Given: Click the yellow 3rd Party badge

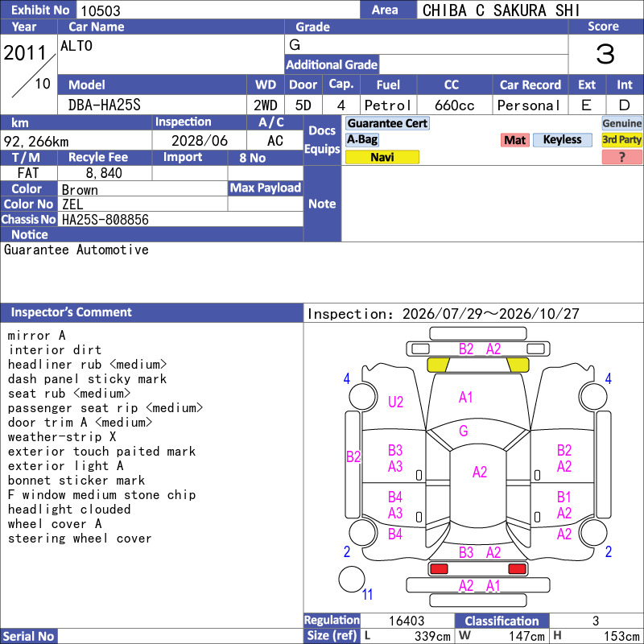Looking at the screenshot, I should tap(621, 139).
